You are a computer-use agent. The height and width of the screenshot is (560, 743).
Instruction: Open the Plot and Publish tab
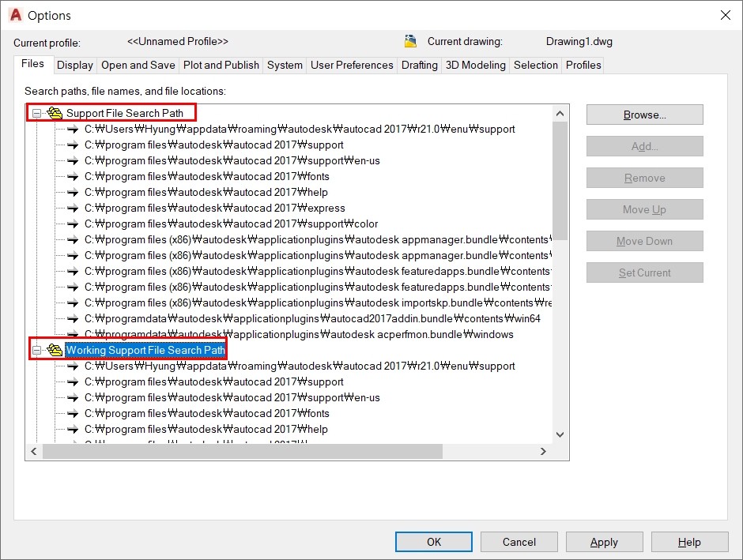[x=221, y=65]
